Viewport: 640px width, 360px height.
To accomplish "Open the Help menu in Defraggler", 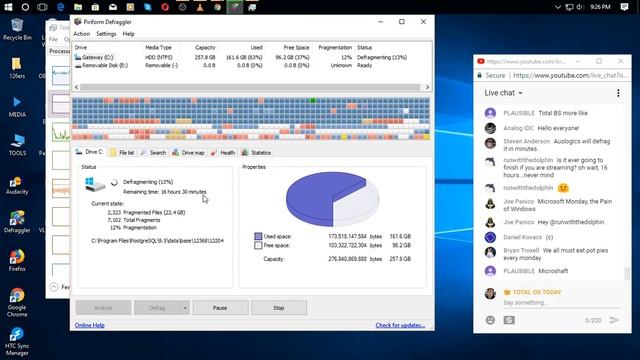I will point(128,34).
